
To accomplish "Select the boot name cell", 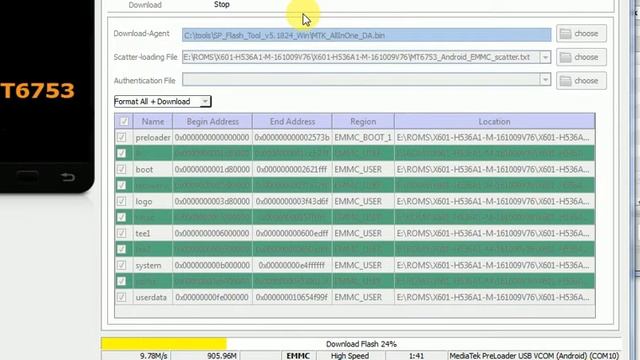I will (153, 169).
